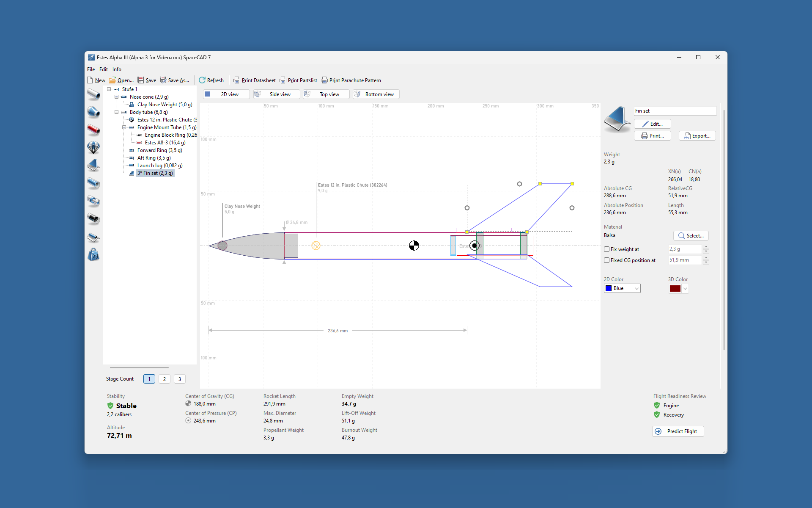Collapse the Body tube tree node
The width and height of the screenshot is (812, 508).
116,112
